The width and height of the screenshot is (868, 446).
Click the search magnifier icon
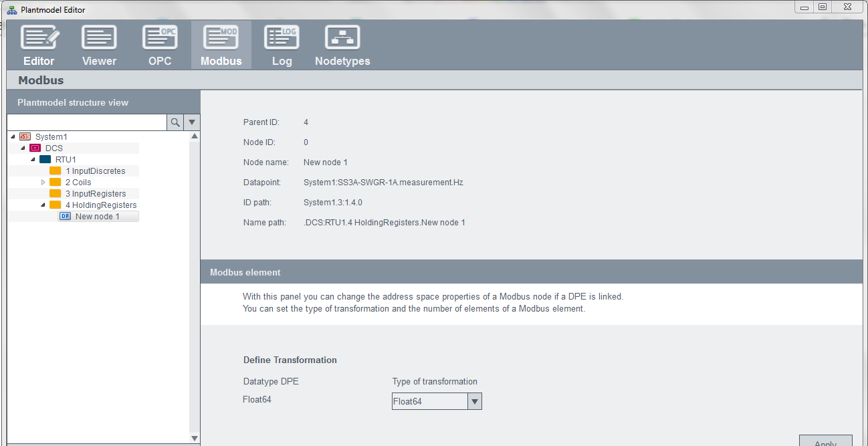point(175,122)
